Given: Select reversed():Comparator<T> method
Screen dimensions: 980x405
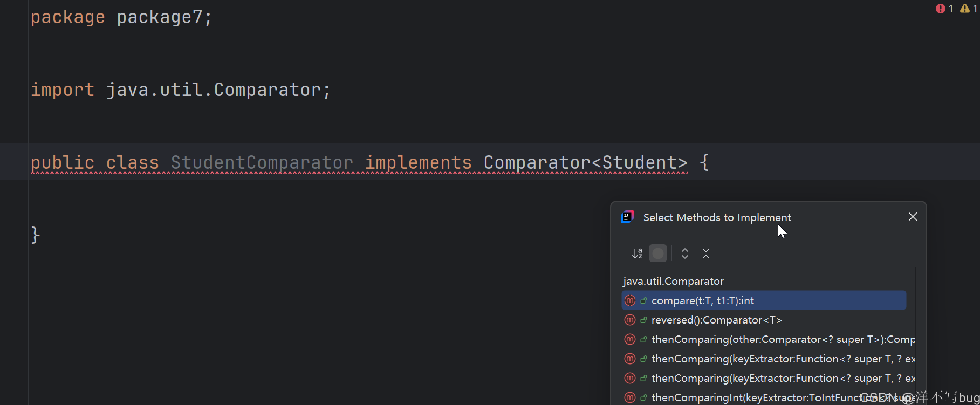Looking at the screenshot, I should 764,320.
